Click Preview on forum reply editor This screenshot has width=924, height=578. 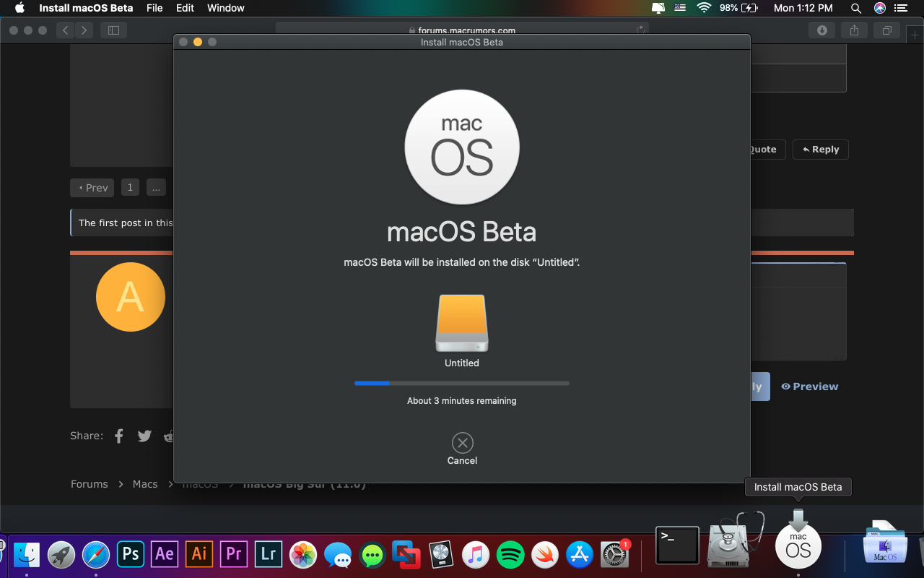point(810,387)
